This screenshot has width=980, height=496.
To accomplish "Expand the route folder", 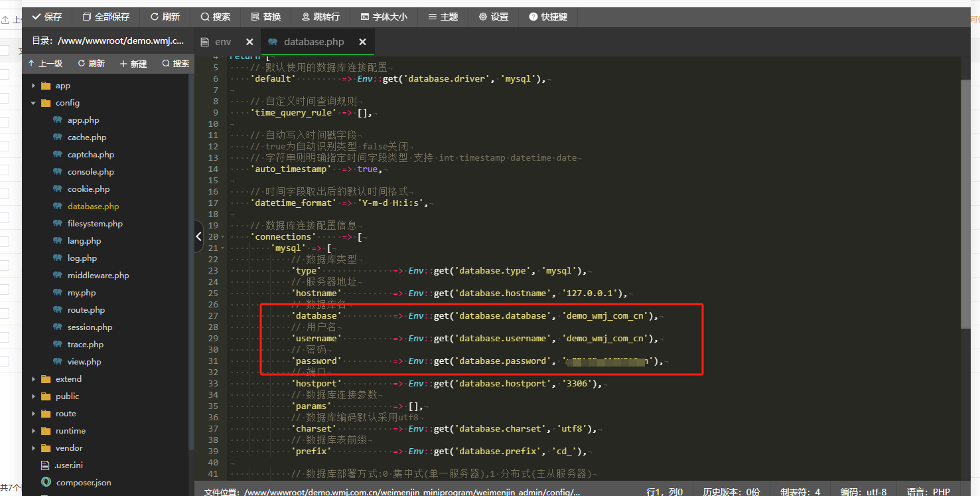I will click(33, 414).
